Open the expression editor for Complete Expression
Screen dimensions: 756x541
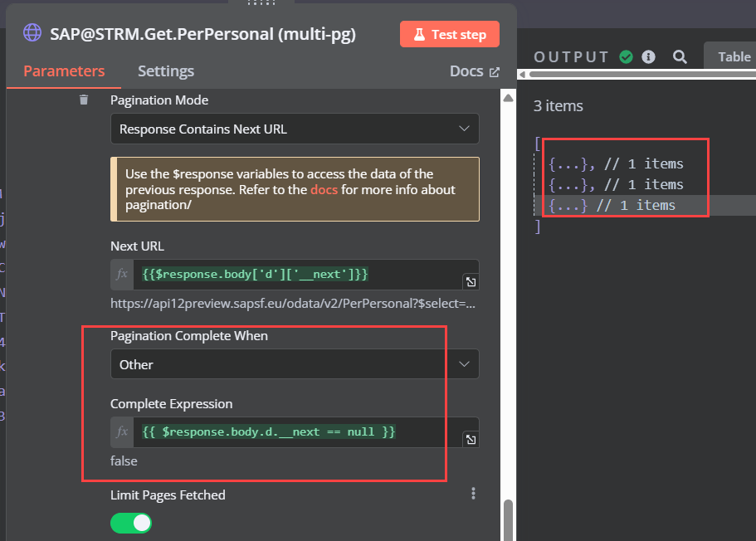471,437
